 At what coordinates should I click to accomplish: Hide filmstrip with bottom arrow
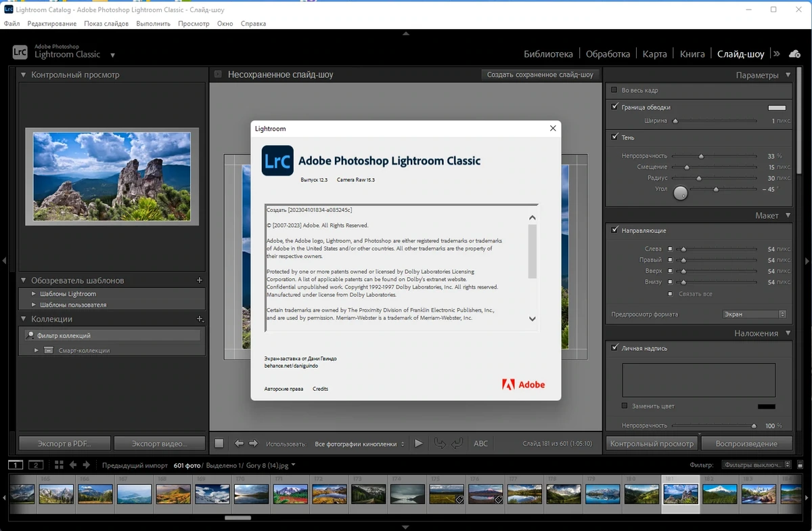406,526
